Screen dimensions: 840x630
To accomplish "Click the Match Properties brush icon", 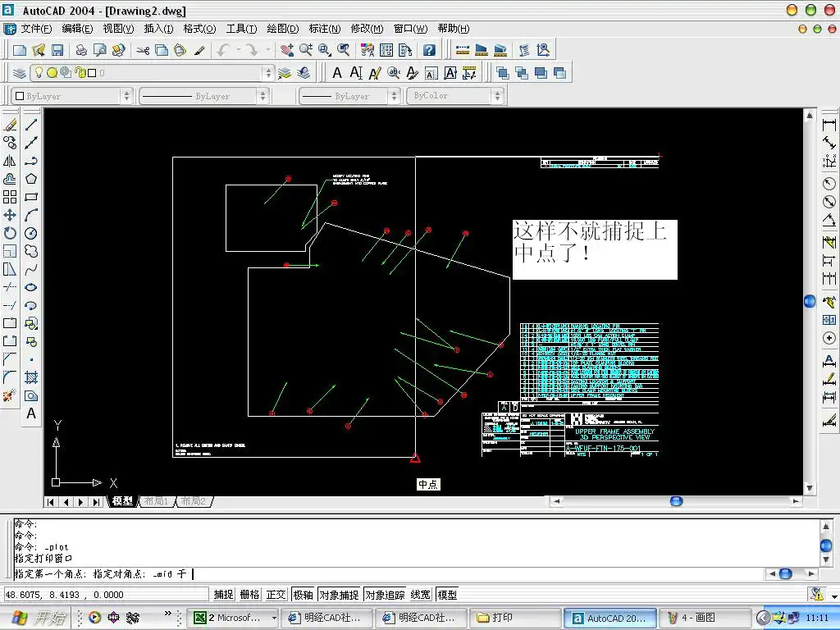I will [x=199, y=50].
